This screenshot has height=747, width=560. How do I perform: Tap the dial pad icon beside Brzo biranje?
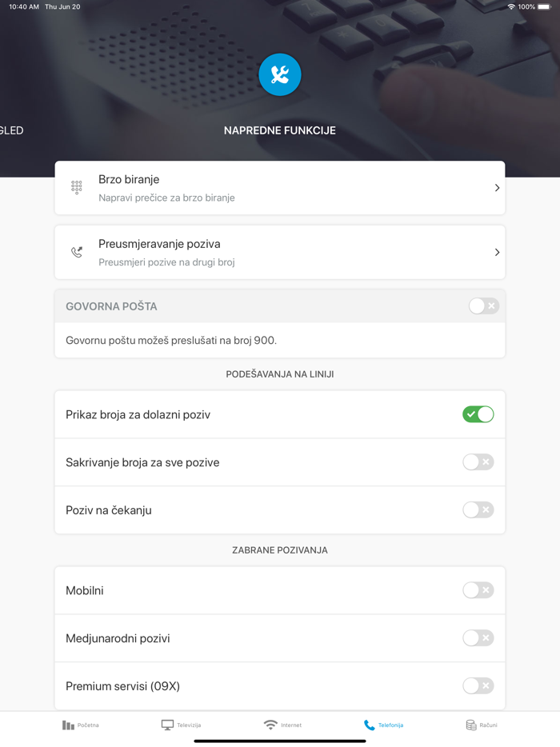(77, 188)
